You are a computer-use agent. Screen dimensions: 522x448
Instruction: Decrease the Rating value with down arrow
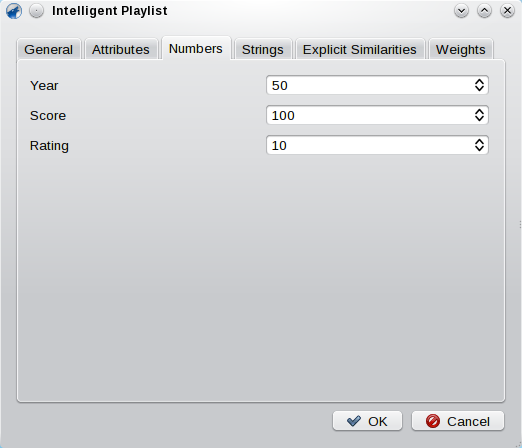tap(479, 149)
